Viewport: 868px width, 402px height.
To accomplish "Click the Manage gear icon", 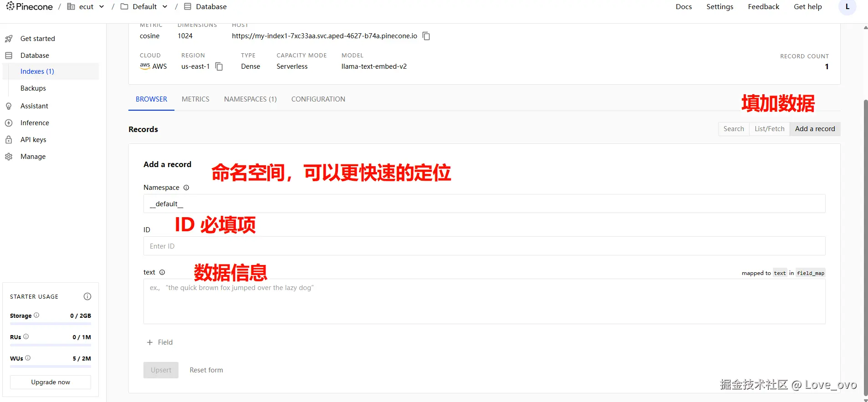I will click(9, 157).
